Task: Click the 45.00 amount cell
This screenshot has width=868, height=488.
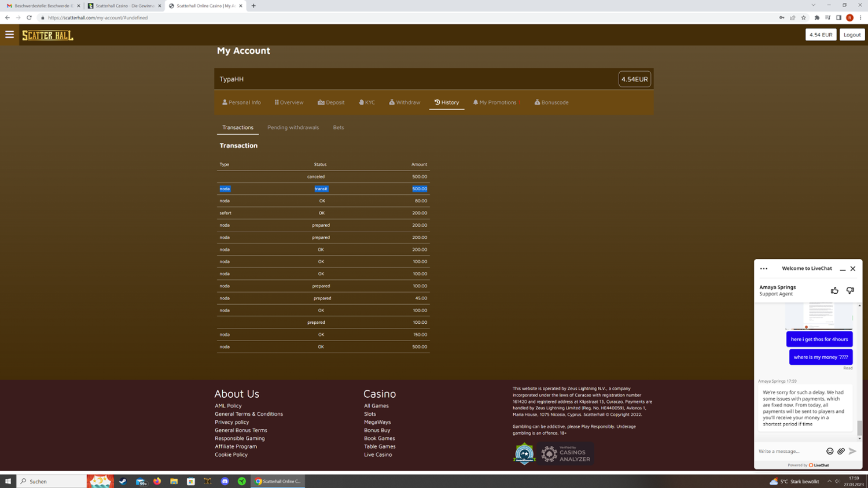Action: pyautogui.click(x=421, y=298)
